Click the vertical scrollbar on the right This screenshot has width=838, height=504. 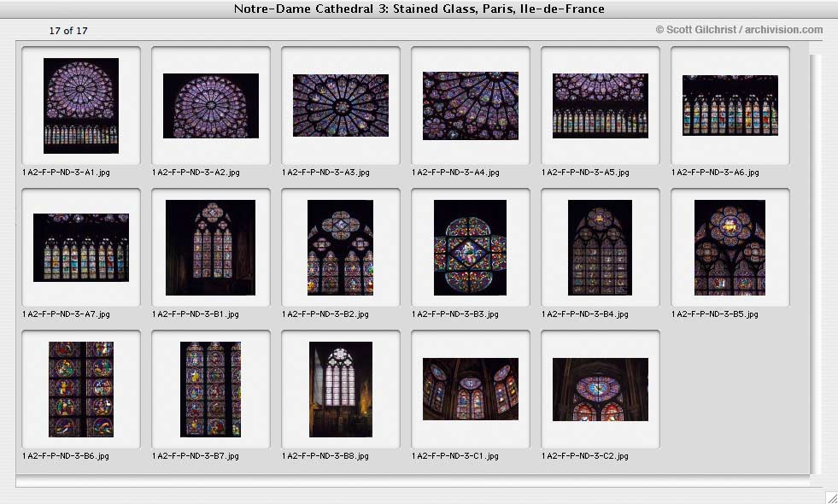816,264
